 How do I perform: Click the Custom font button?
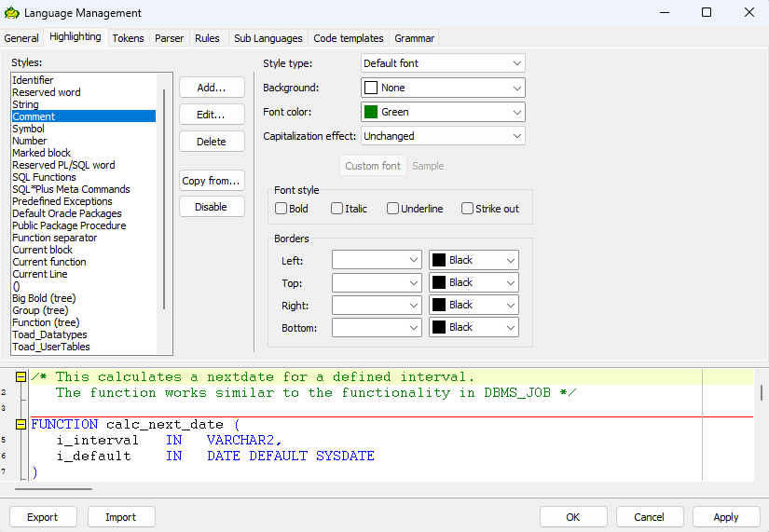373,166
